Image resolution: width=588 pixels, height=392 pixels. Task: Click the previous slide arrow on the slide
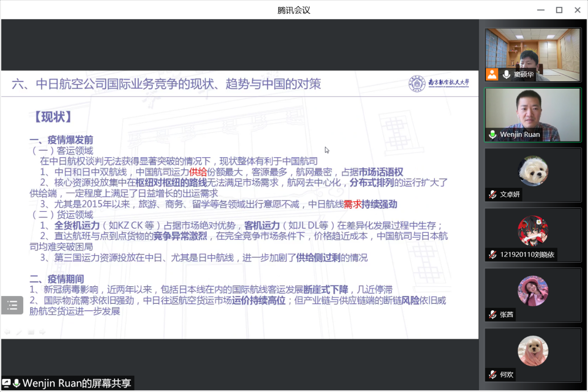pyautogui.click(x=7, y=332)
